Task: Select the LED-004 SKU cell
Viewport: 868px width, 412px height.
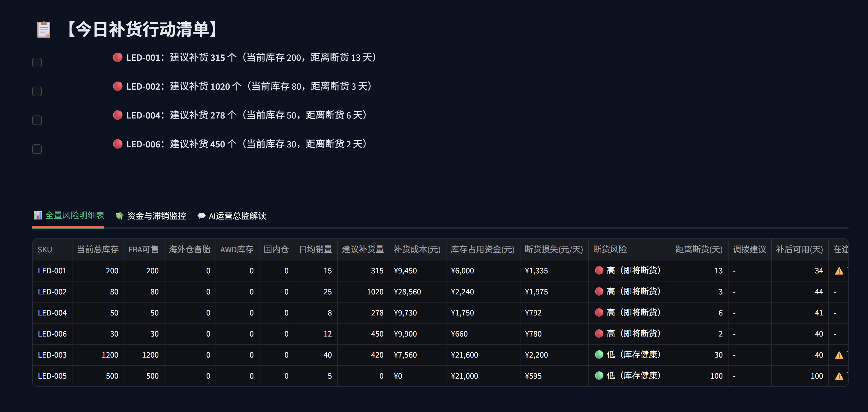Action: click(x=52, y=313)
